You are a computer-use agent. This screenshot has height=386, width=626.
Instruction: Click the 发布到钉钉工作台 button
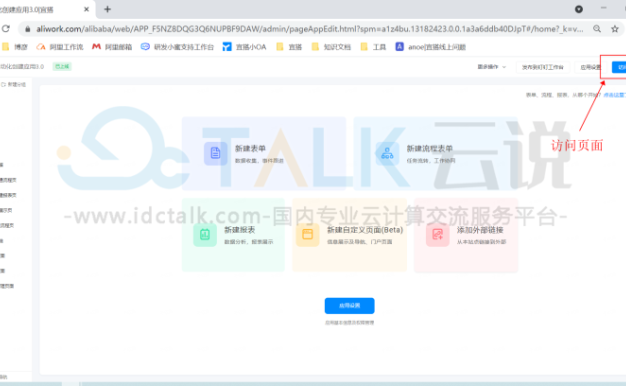(543, 67)
